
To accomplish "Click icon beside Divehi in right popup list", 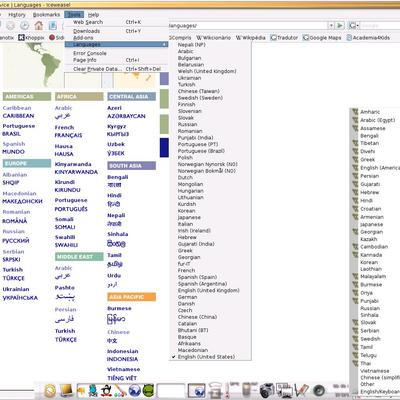I will coord(355,151).
